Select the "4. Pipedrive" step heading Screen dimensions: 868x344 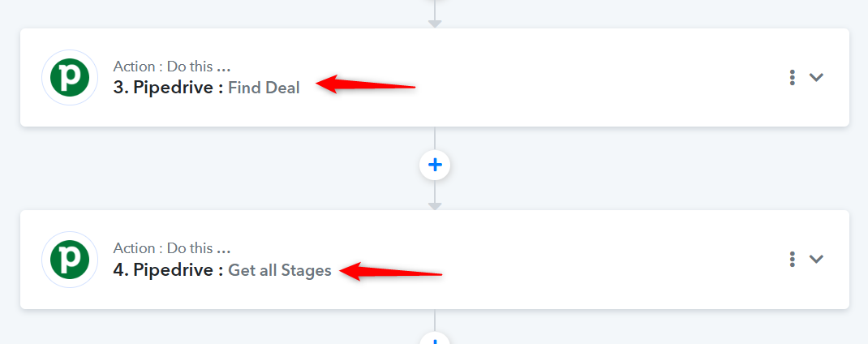168,270
